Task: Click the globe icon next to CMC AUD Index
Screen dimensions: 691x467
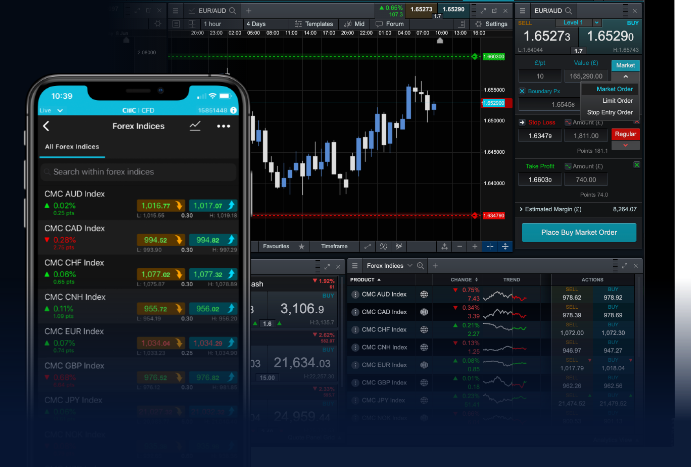Action: coord(424,294)
